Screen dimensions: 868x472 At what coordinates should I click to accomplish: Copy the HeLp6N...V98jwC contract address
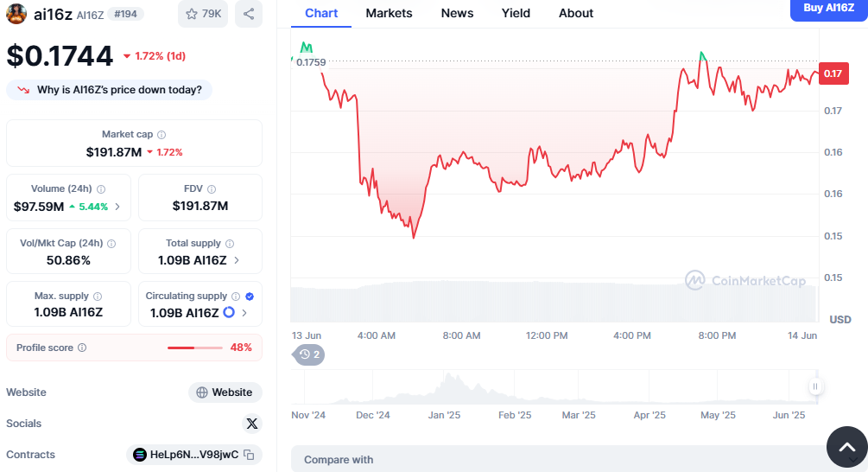point(249,455)
